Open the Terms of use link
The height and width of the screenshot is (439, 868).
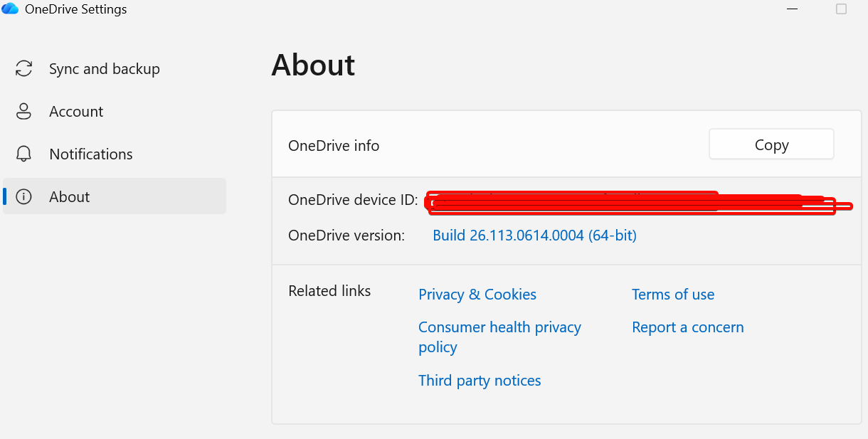(x=673, y=295)
